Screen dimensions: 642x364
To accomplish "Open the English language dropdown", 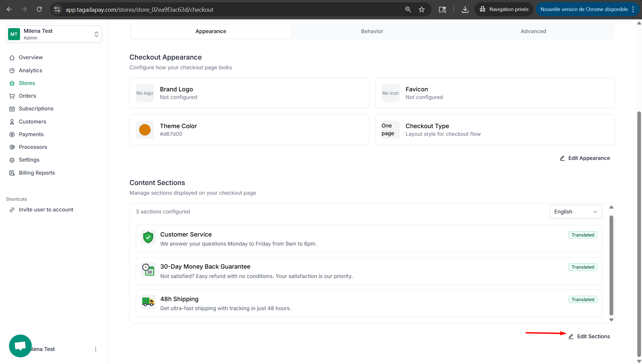I will click(575, 212).
